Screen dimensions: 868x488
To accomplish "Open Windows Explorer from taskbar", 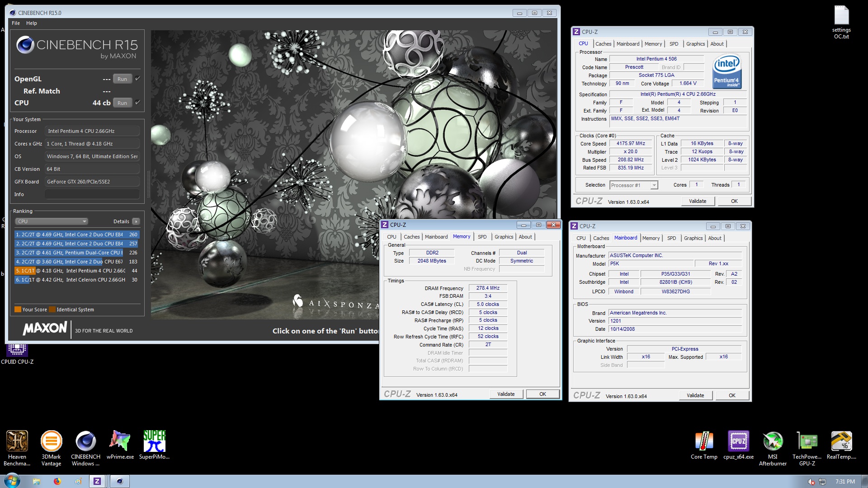I will click(37, 481).
